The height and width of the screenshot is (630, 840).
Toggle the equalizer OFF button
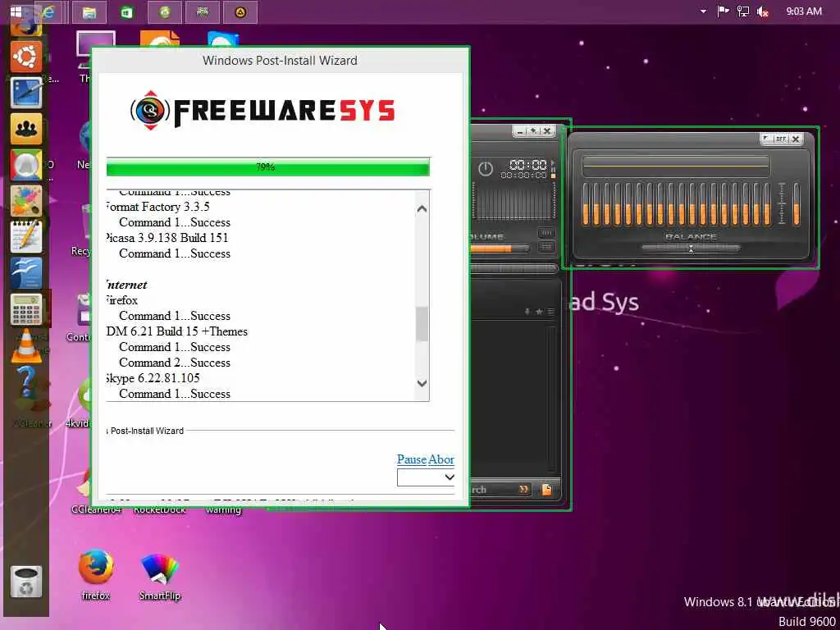coord(781,139)
